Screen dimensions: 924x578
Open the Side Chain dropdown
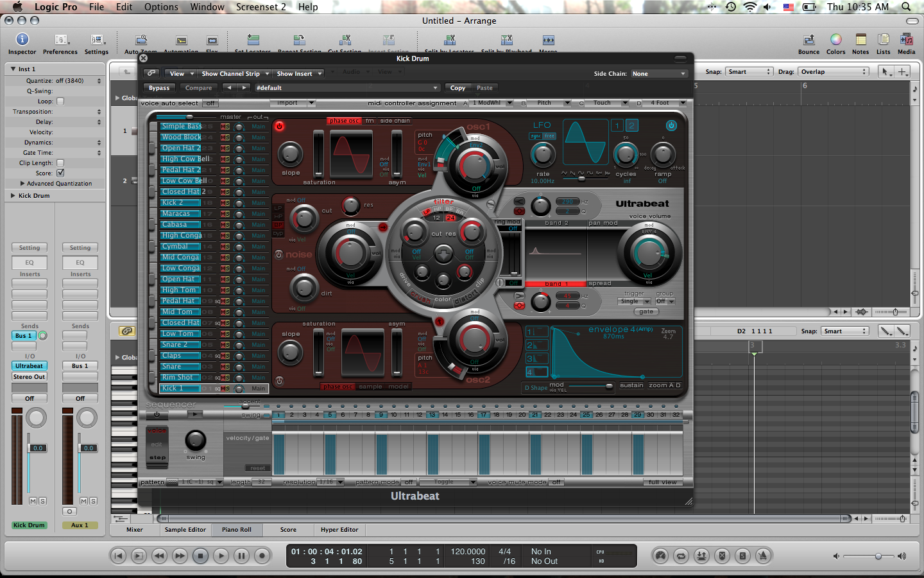pyautogui.click(x=659, y=74)
